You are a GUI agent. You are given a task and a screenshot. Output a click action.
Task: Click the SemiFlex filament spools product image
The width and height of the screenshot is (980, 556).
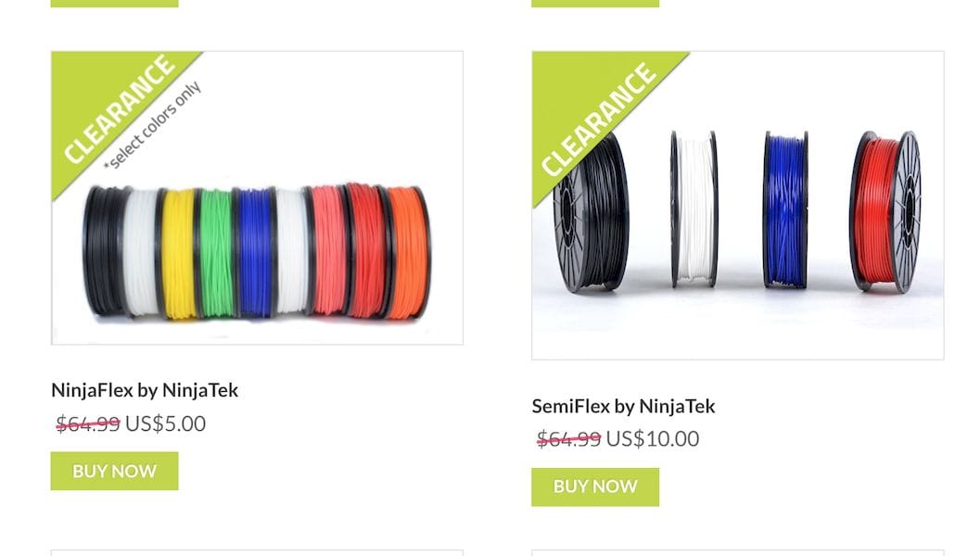point(737,206)
